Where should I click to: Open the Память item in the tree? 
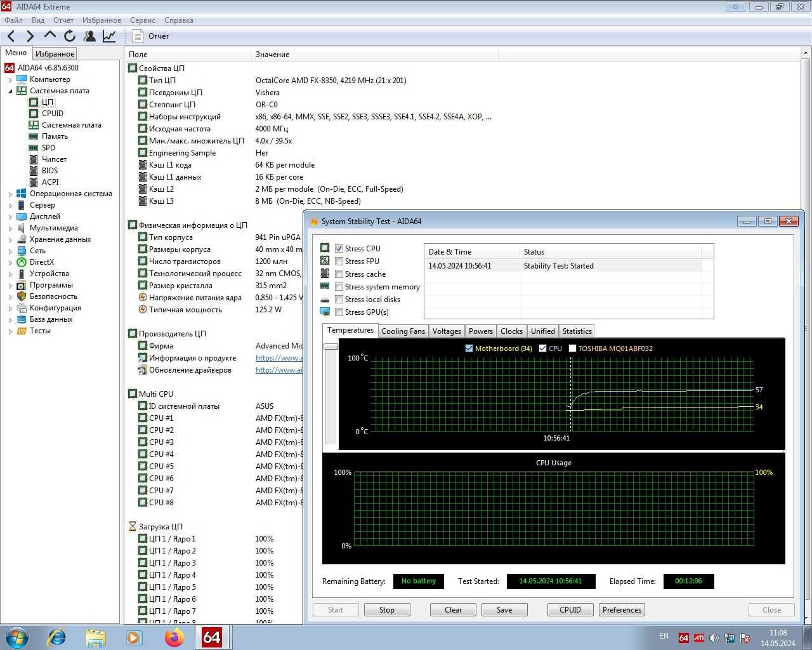coord(55,136)
